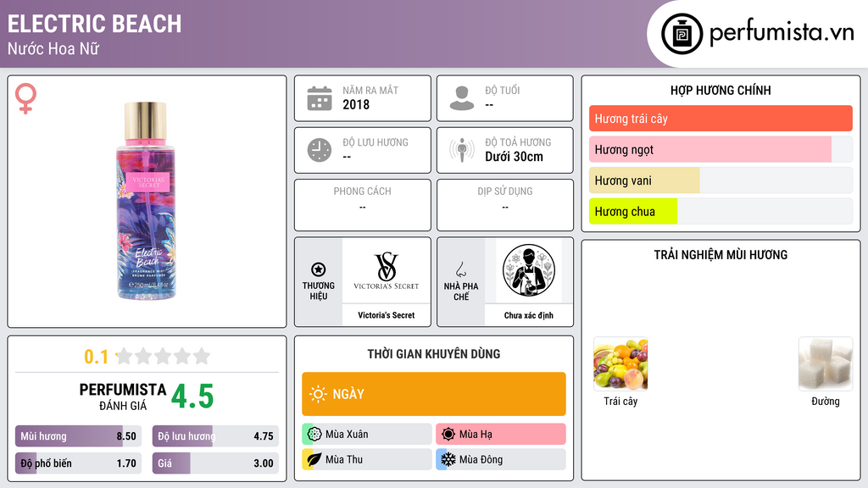Click the clock icon for Độ lưu hương
The height and width of the screenshot is (488, 868).
(320, 150)
